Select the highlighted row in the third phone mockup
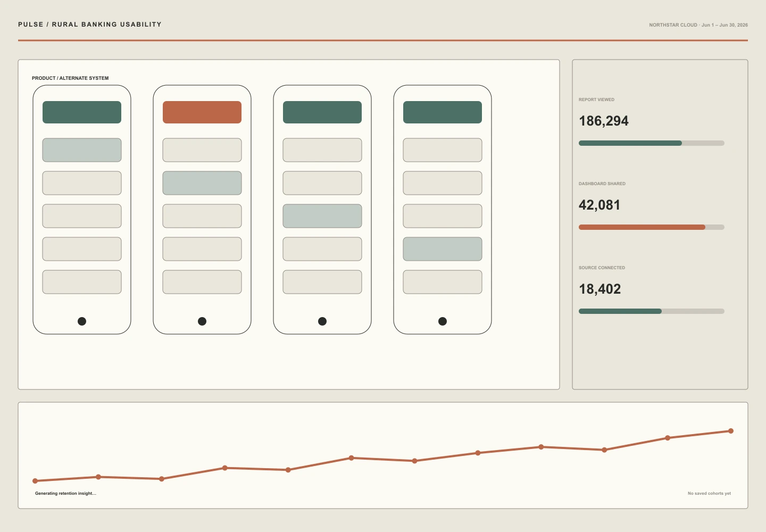Screen dimensions: 766x532 [322, 216]
